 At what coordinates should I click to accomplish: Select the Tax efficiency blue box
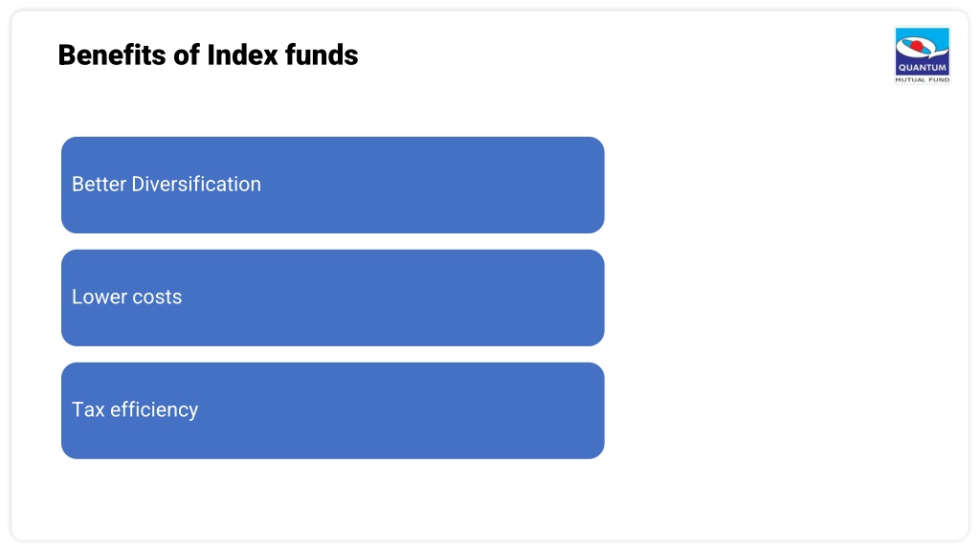tap(332, 410)
